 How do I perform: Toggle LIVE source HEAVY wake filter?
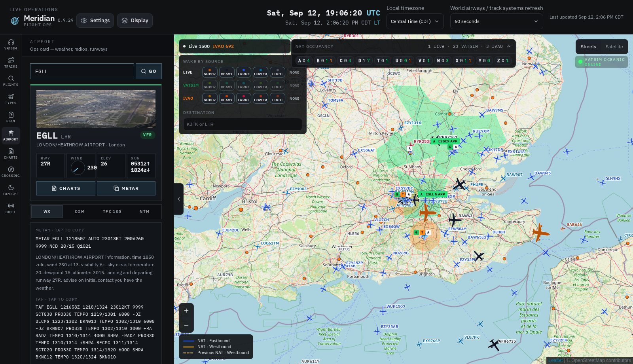tap(227, 72)
